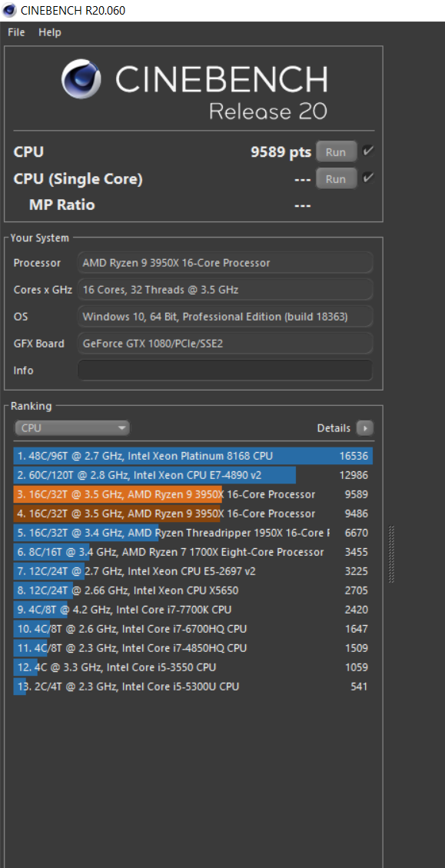
Task: Run the CPU multi-core benchmark
Action: (336, 152)
